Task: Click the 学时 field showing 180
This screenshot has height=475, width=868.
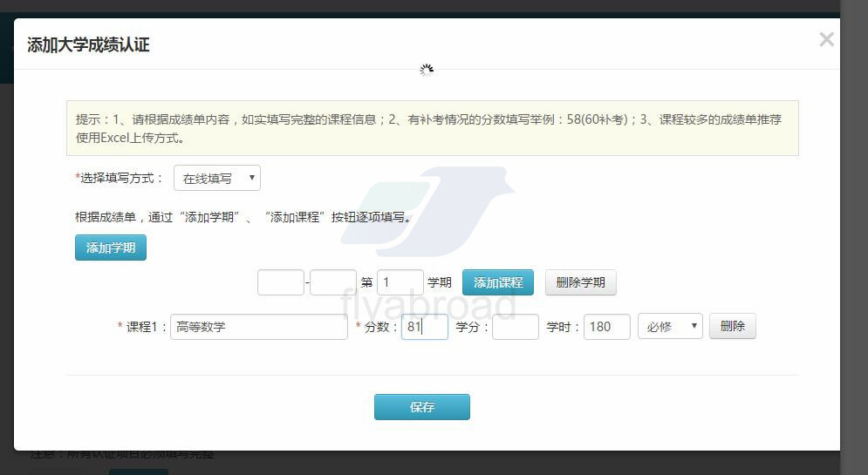Action: (x=607, y=327)
